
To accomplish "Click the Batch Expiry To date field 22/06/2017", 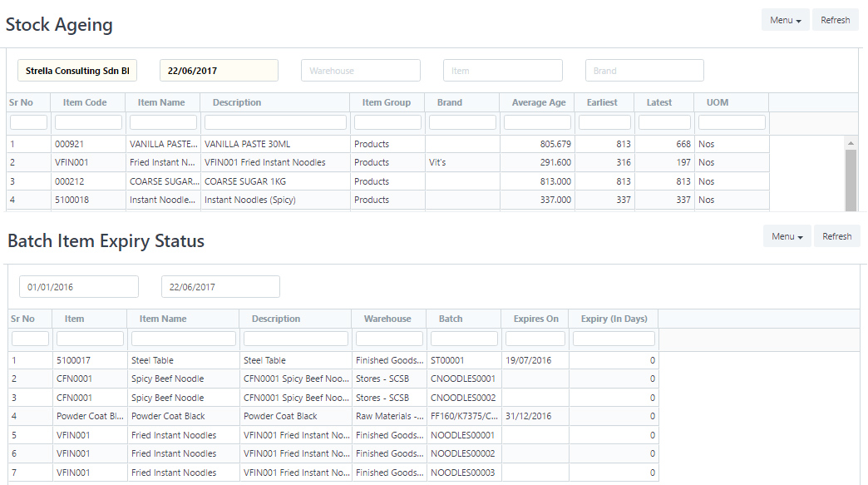I will point(220,287).
